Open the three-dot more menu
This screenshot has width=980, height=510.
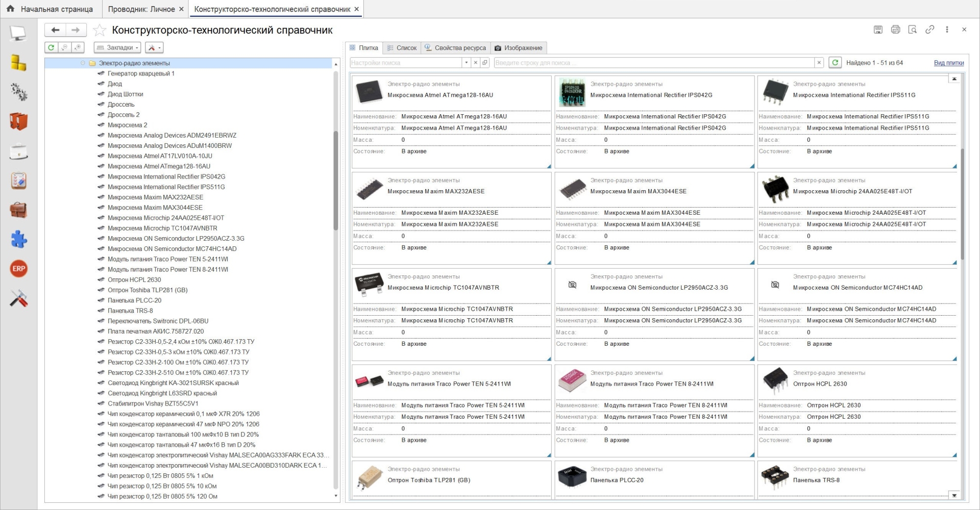click(947, 30)
